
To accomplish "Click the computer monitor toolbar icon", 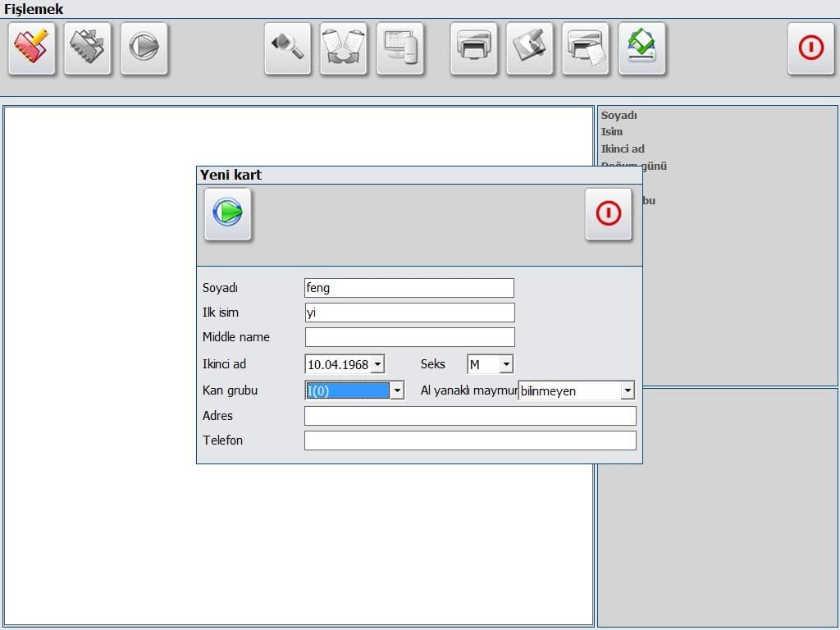I will (x=400, y=48).
